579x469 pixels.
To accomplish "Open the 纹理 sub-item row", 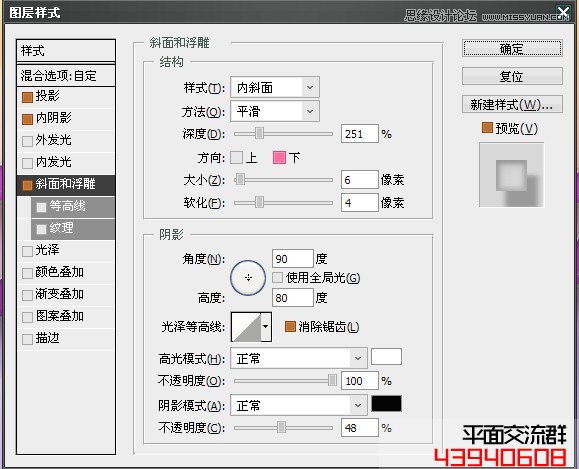I will (x=73, y=229).
